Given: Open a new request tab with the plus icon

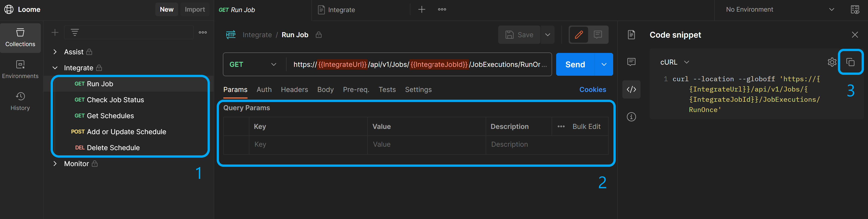Looking at the screenshot, I should click(x=422, y=9).
